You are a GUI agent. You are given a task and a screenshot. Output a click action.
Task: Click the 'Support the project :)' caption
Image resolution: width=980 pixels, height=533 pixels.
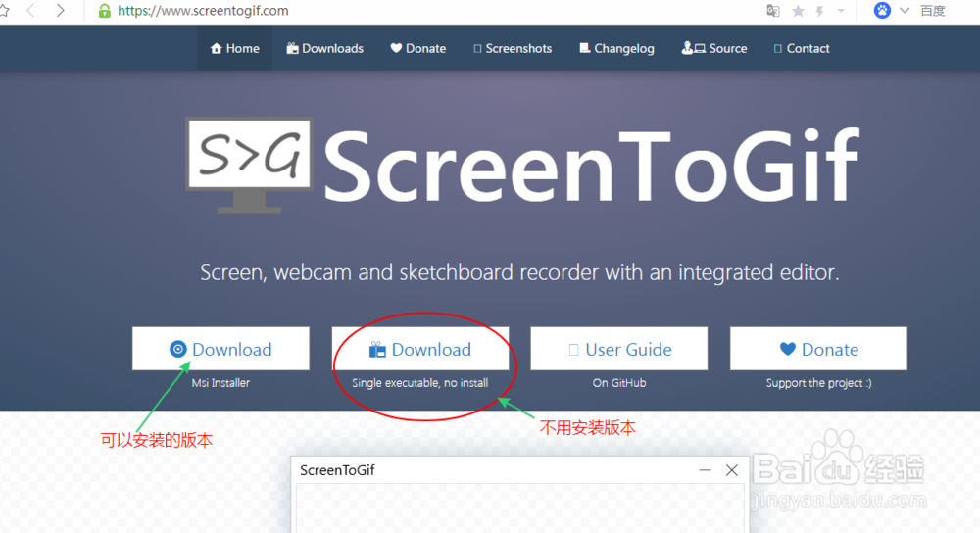[818, 382]
